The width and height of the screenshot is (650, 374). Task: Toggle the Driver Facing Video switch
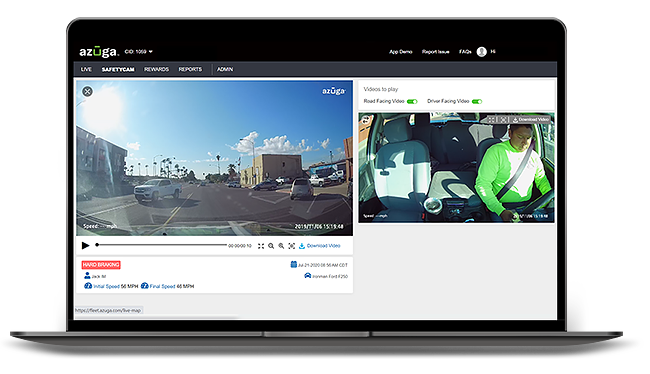(477, 102)
